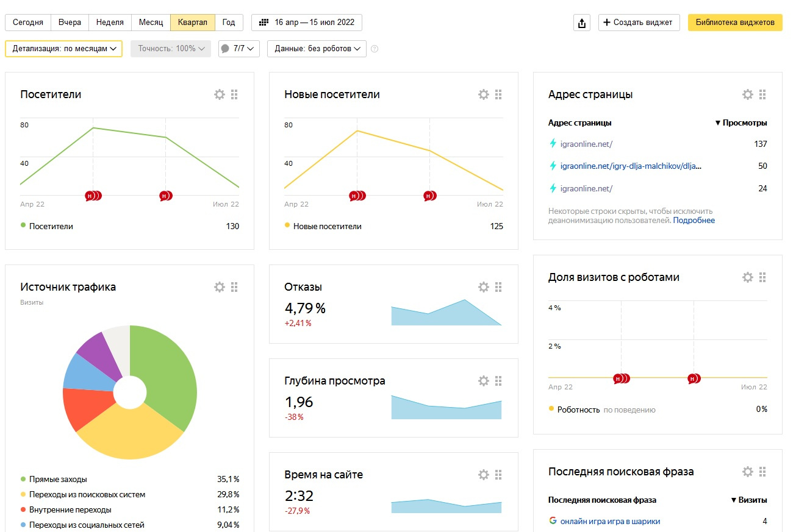This screenshot has height=532, width=796.
Task: Select the Год period tab
Action: pos(229,23)
